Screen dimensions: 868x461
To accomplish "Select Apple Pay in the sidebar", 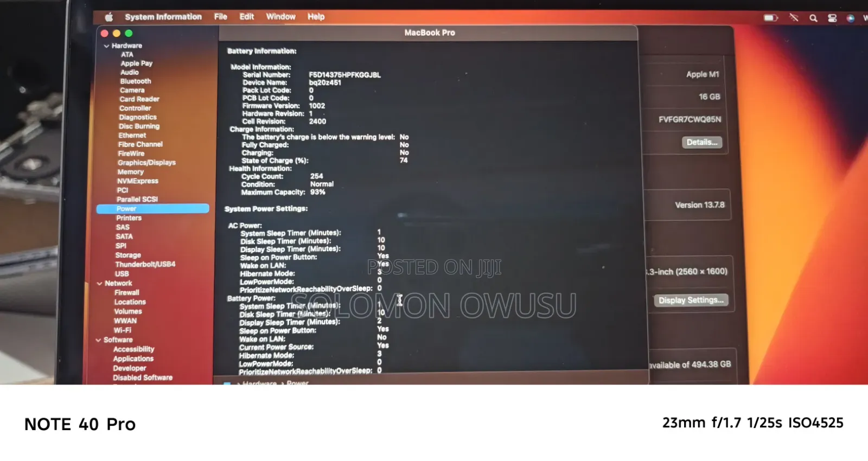I will pyautogui.click(x=137, y=63).
